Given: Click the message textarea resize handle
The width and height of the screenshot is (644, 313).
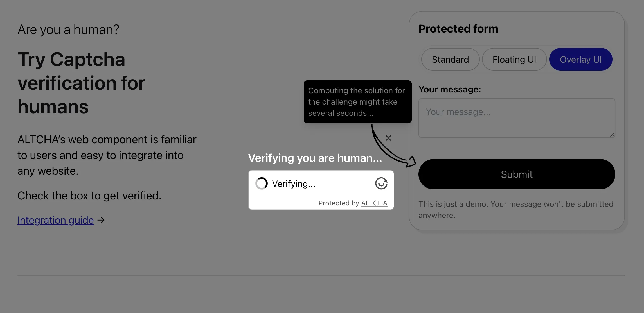Looking at the screenshot, I should [x=612, y=135].
